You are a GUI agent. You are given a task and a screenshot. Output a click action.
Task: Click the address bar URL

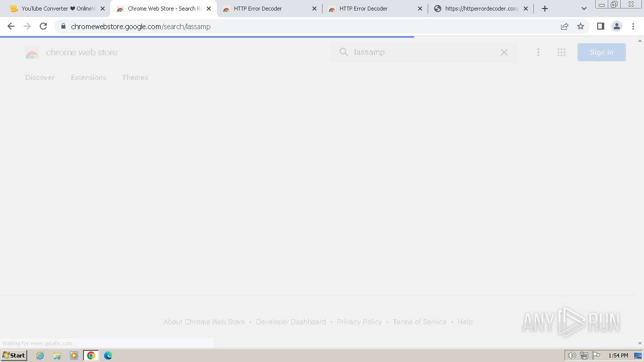pyautogui.click(x=140, y=27)
